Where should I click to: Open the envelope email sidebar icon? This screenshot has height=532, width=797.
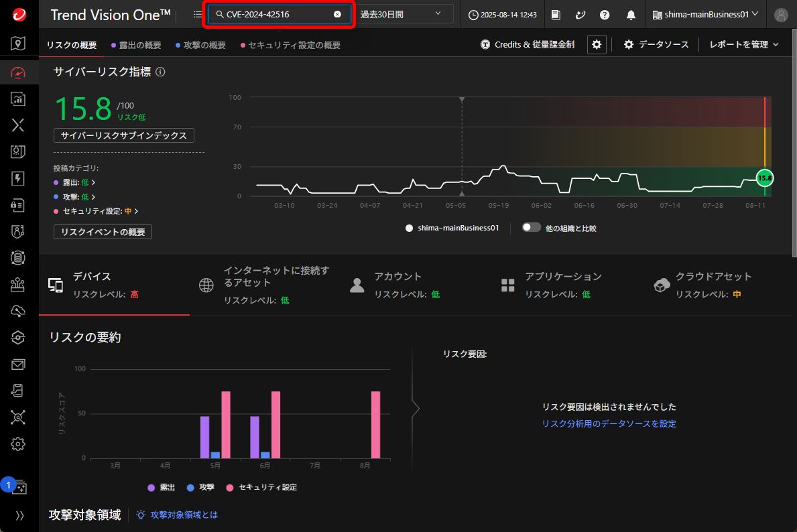click(x=18, y=364)
